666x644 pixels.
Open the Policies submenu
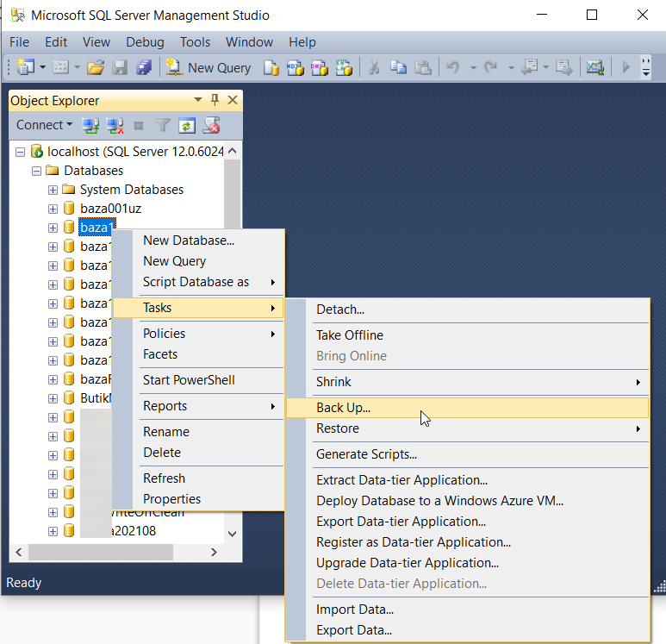(x=198, y=334)
